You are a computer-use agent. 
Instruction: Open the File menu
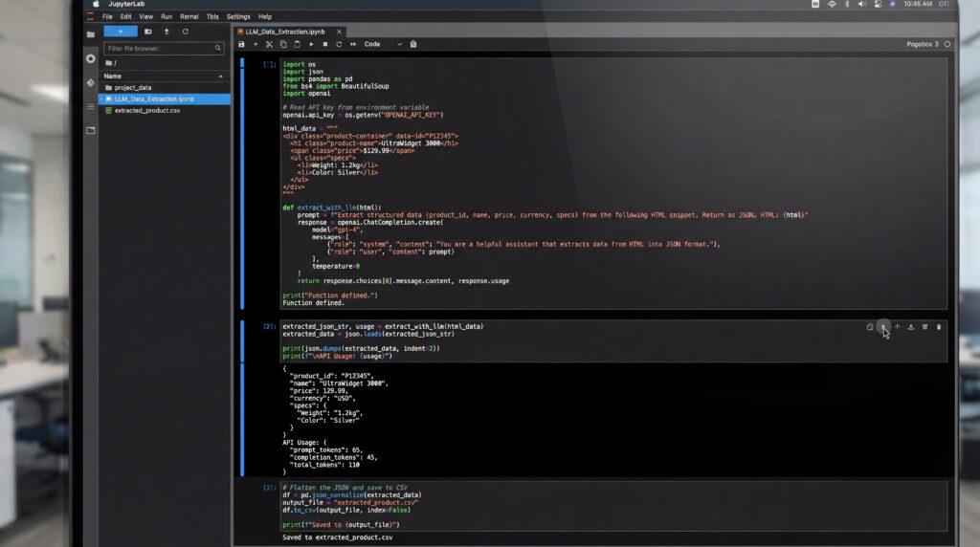point(107,17)
